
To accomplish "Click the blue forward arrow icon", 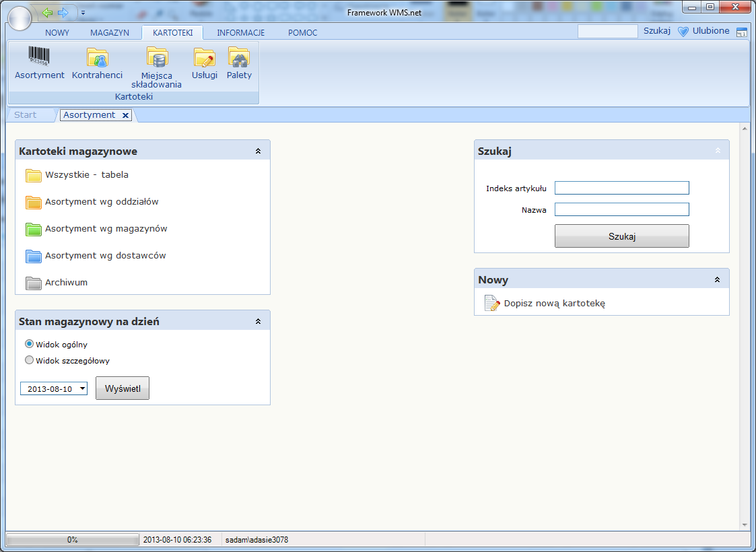I will 63,13.
